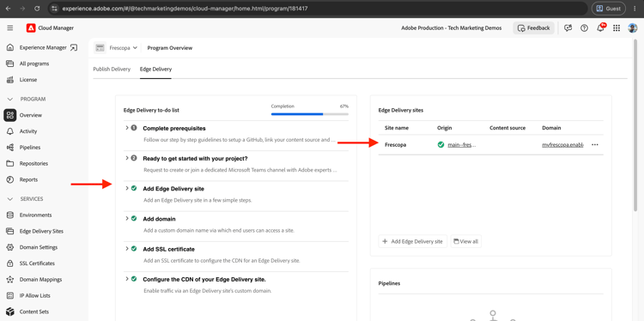The image size is (644, 321).
Task: Expand Configure the CDN step
Action: tap(127, 279)
